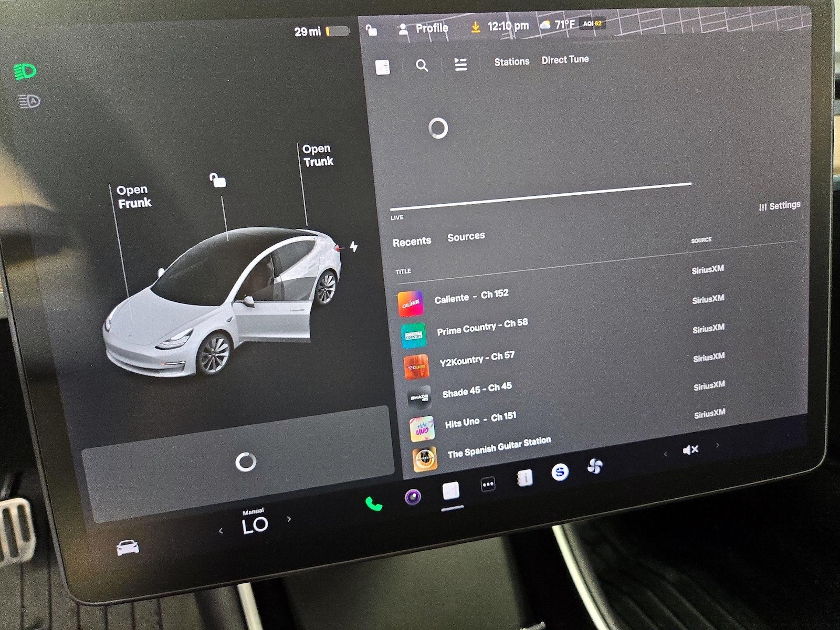The height and width of the screenshot is (630, 840).
Task: Open the media player app in dock
Action: 450,490
